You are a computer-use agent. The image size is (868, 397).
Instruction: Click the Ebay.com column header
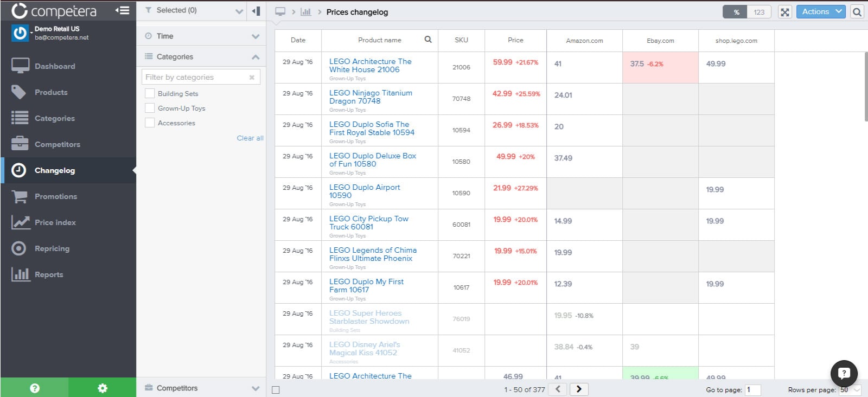(x=660, y=41)
